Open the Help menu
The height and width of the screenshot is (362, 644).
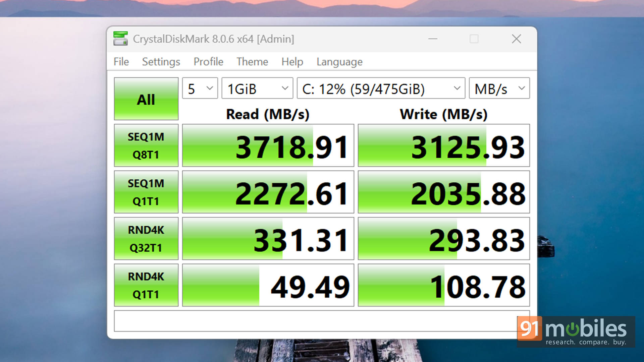pyautogui.click(x=292, y=62)
